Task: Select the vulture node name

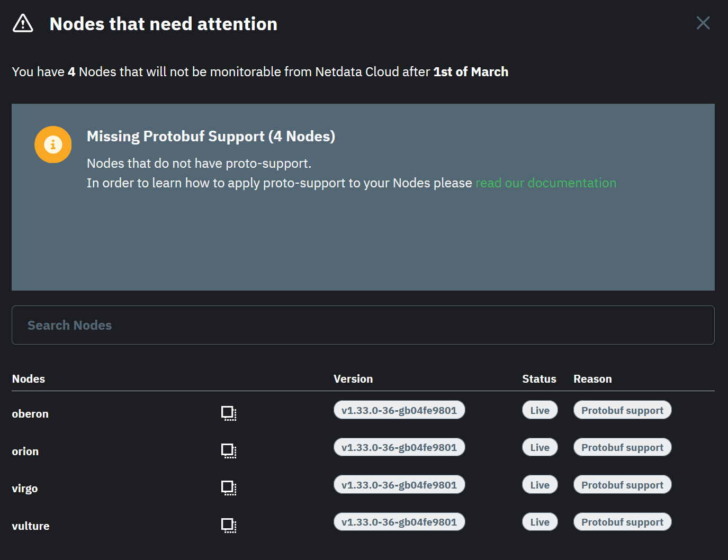Action: tap(30, 526)
